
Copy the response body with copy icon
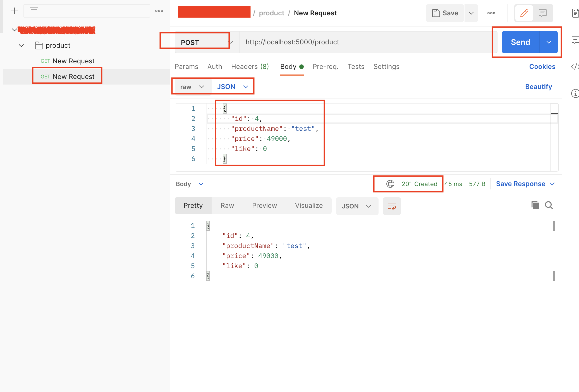(x=535, y=205)
